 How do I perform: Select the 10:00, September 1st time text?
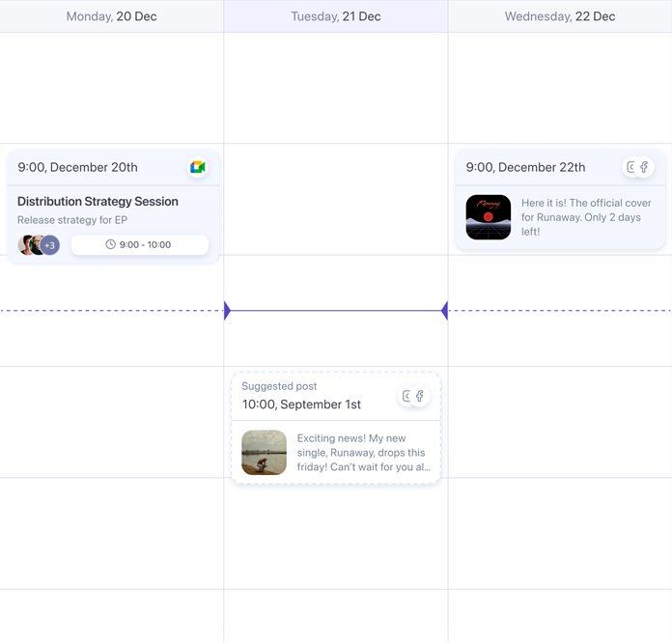point(301,405)
